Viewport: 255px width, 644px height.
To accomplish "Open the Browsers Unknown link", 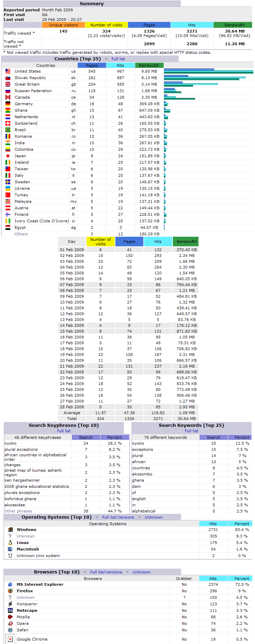I will coord(142,572).
